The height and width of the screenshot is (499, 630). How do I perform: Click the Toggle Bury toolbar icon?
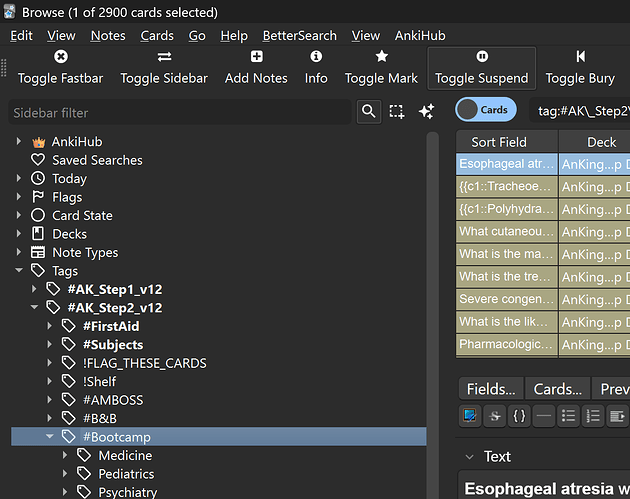click(x=580, y=58)
